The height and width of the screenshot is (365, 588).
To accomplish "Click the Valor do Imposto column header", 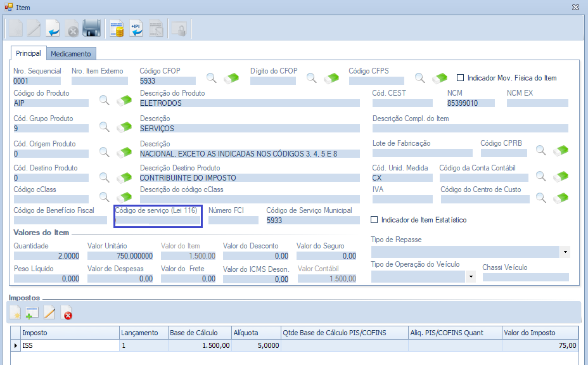I will point(539,333).
